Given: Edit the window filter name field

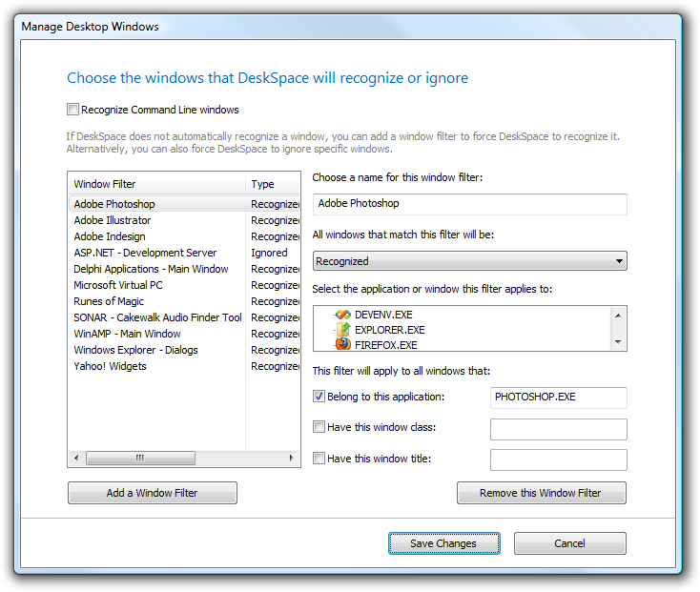Looking at the screenshot, I should click(x=469, y=204).
